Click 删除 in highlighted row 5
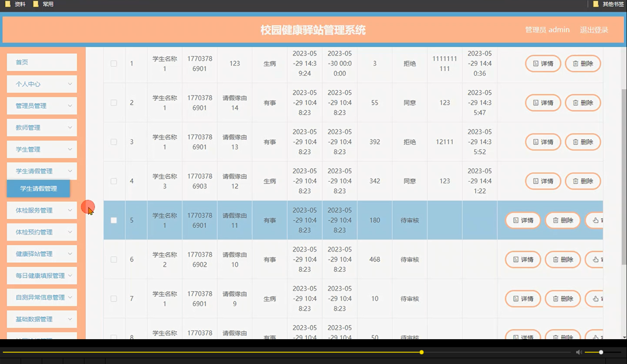Viewport: 627px width, 364px height. tap(563, 220)
